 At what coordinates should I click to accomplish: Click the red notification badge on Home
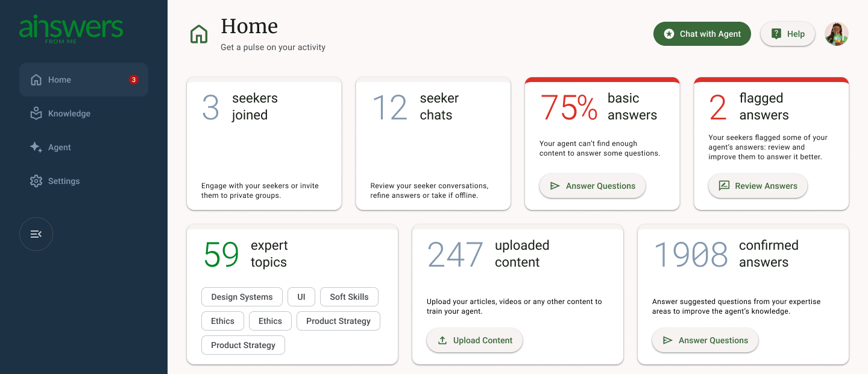coord(134,80)
